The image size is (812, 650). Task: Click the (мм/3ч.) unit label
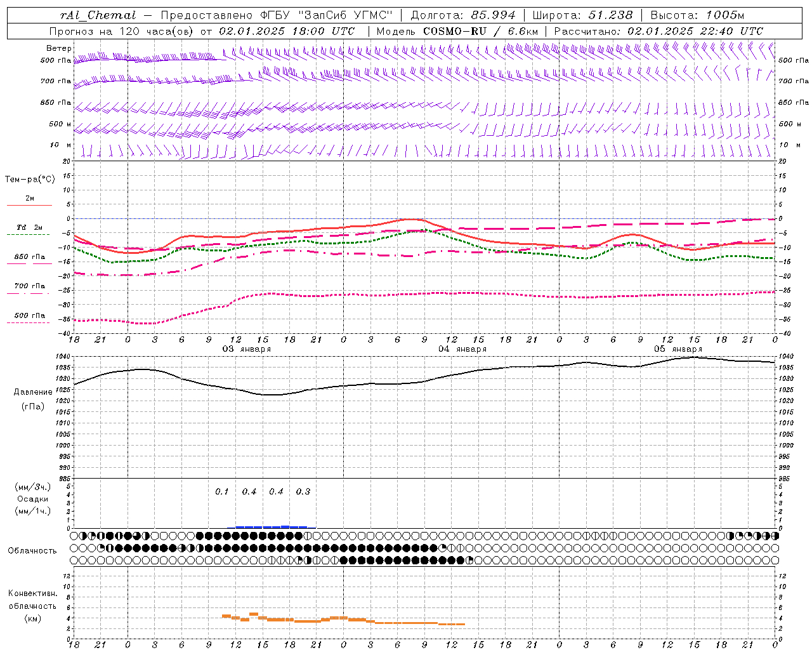33,487
